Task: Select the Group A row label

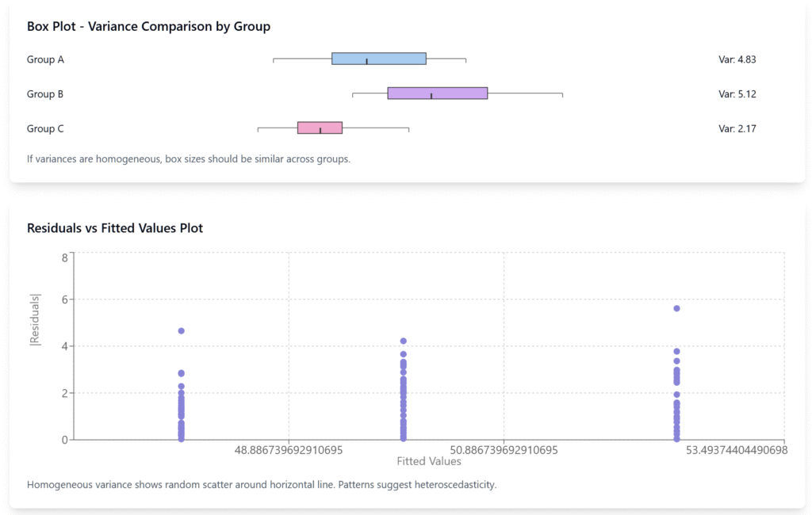Action: point(46,59)
